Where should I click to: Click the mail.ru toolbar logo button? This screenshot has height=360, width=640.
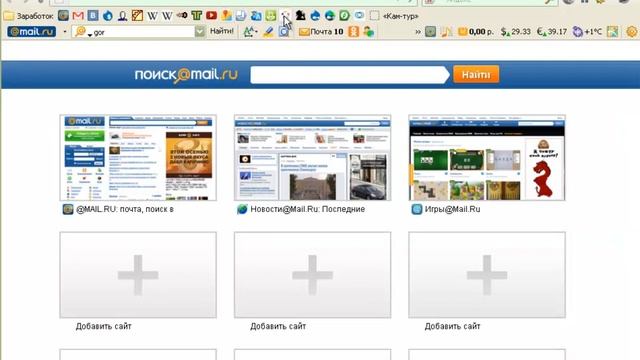31,32
